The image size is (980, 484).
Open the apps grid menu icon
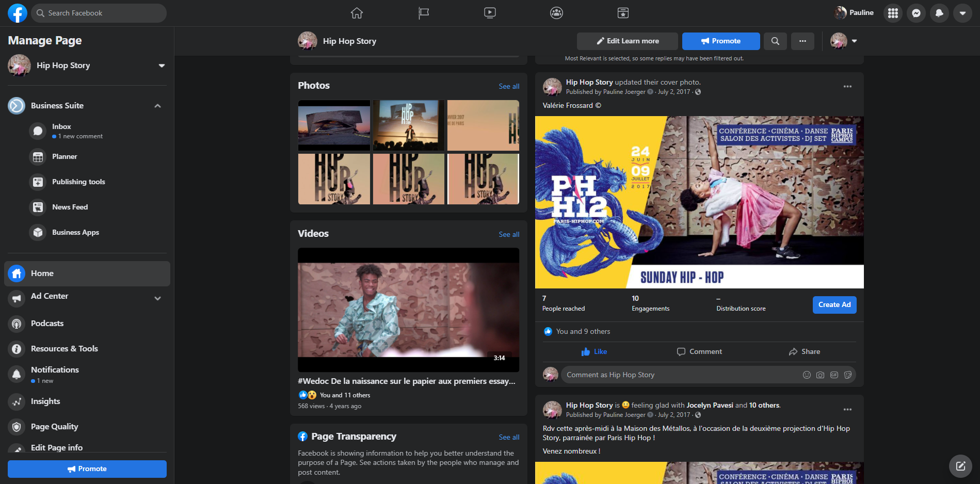tap(893, 13)
